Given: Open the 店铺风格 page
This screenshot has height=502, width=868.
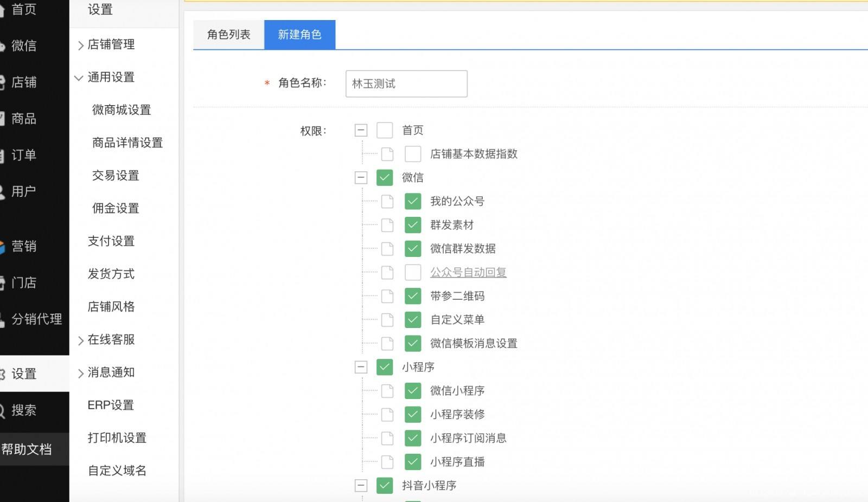Looking at the screenshot, I should (x=111, y=307).
